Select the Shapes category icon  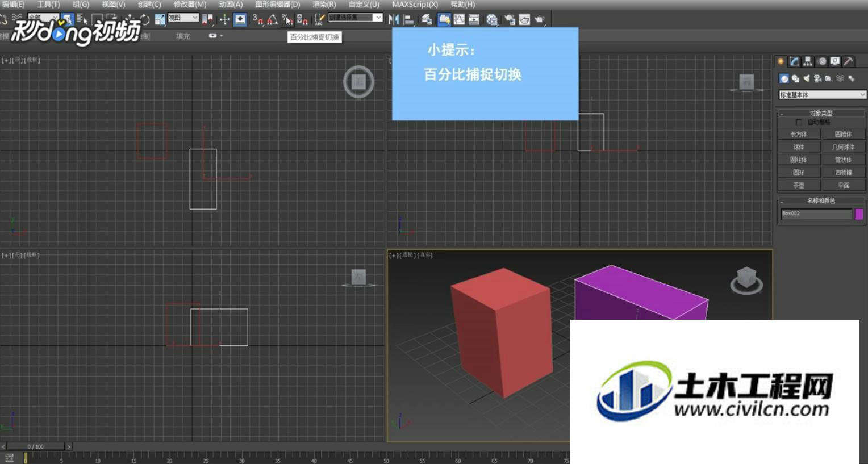[x=795, y=78]
